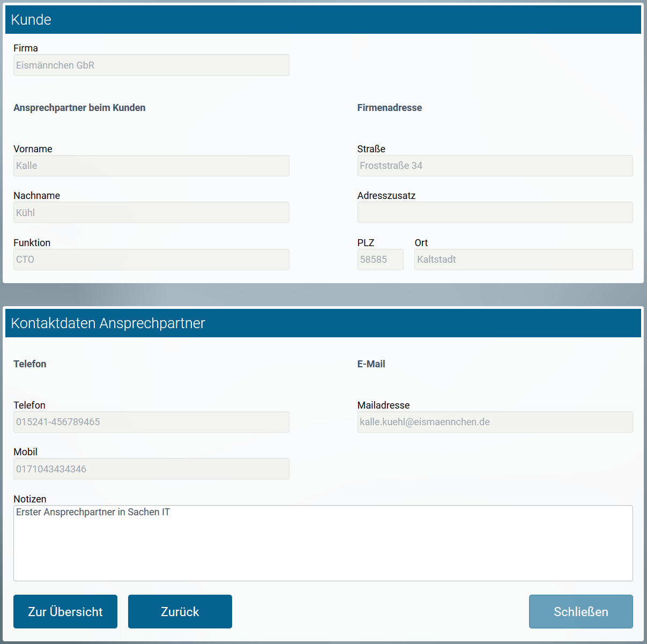647x644 pixels.
Task: Click the Nachname field containing Kühl
Action: pos(151,212)
